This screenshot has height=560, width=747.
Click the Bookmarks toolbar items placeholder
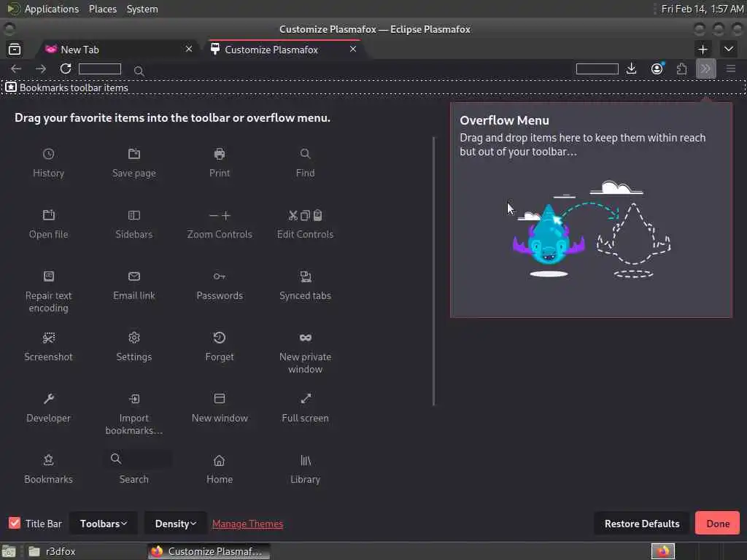tap(373, 87)
